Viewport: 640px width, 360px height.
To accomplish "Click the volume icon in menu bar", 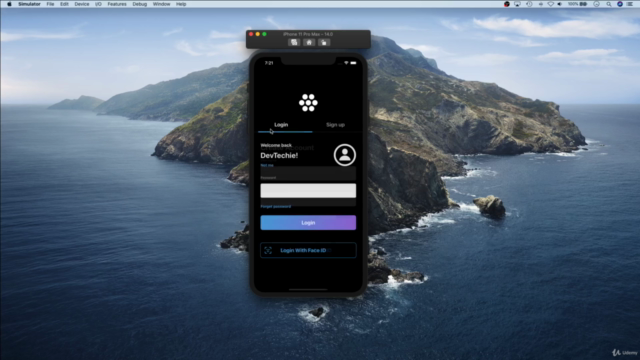I will click(x=560, y=4).
